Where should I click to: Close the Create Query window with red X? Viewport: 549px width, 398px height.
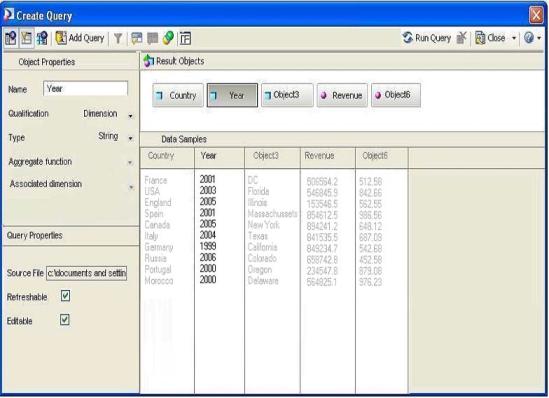tap(536, 15)
